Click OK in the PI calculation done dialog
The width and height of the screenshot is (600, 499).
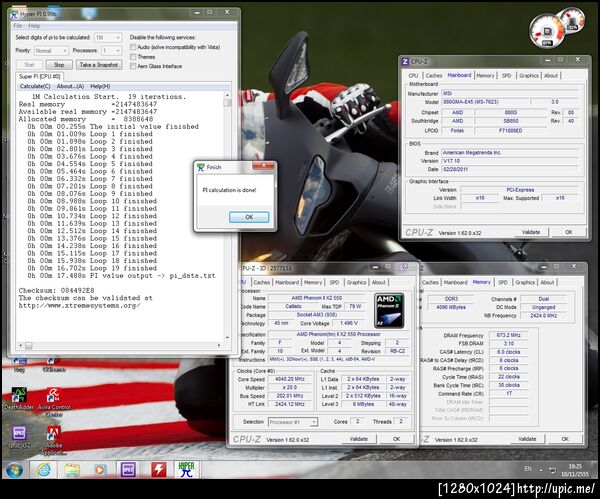(x=249, y=217)
